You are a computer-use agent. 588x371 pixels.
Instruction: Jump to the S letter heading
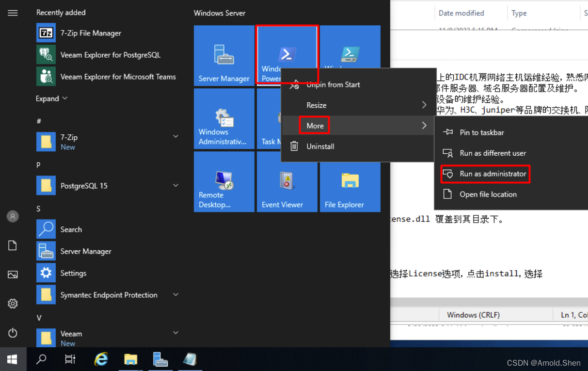coord(38,209)
